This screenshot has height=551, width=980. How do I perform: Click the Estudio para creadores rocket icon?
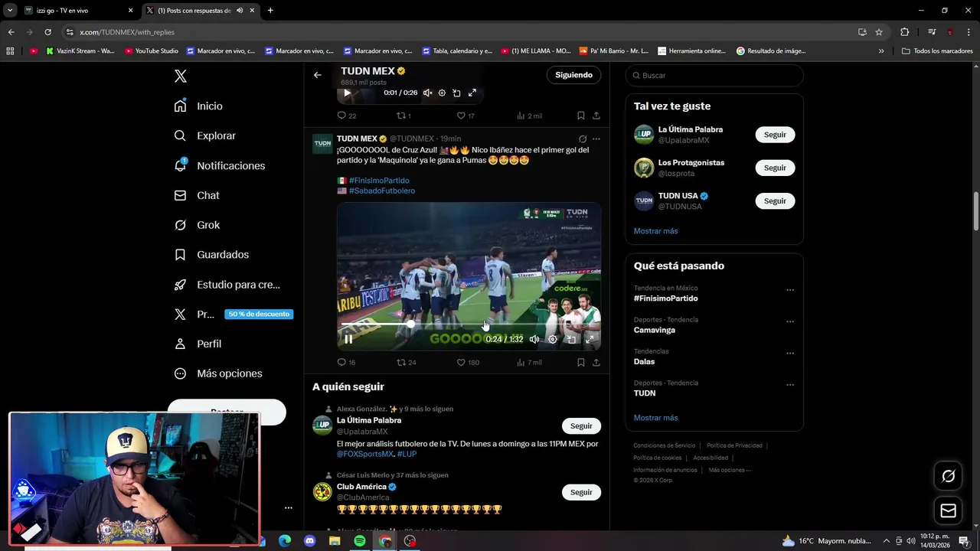(x=180, y=284)
